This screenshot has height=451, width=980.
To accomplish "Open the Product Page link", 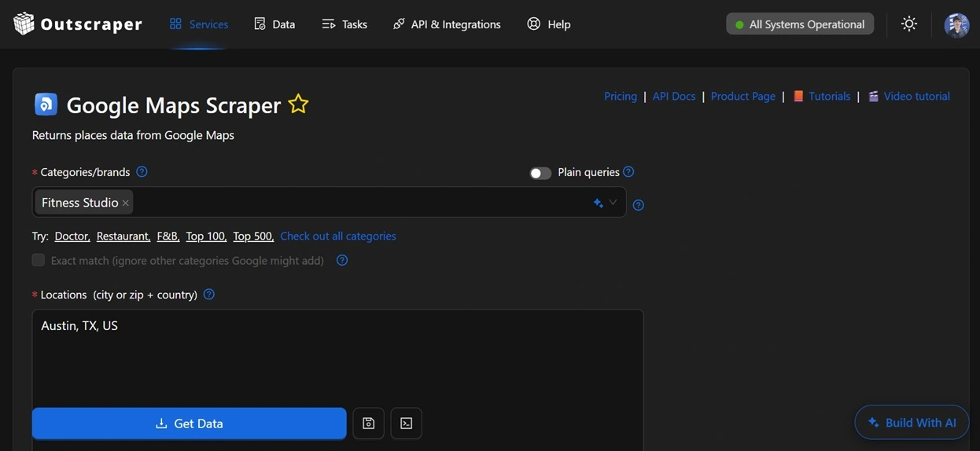I will coord(743,96).
